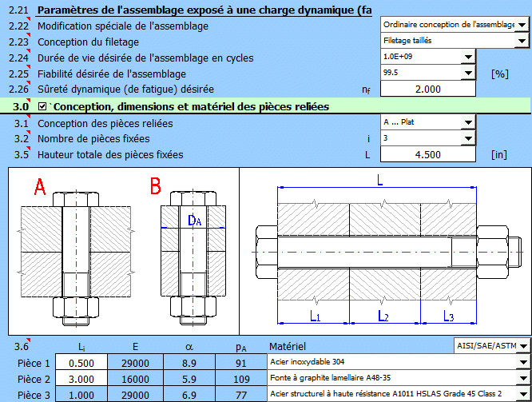Open the Nombre de pièces fixées dropdown

pyautogui.click(x=469, y=138)
